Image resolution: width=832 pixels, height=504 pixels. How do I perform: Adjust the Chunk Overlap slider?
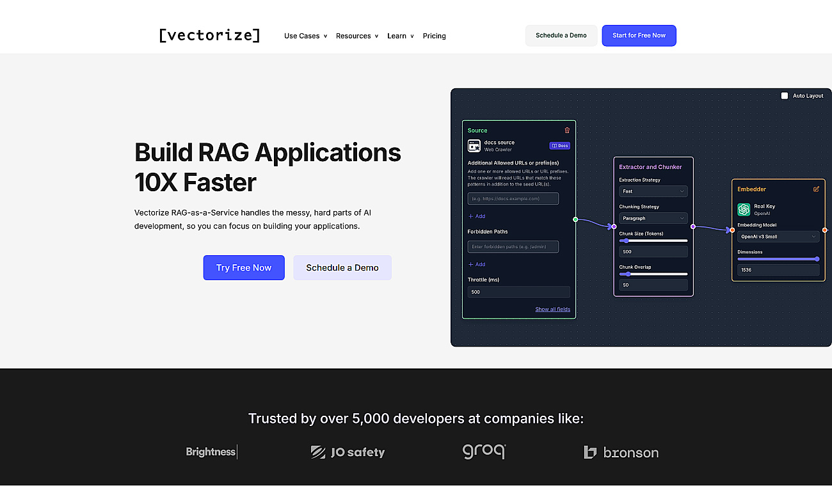653,274
